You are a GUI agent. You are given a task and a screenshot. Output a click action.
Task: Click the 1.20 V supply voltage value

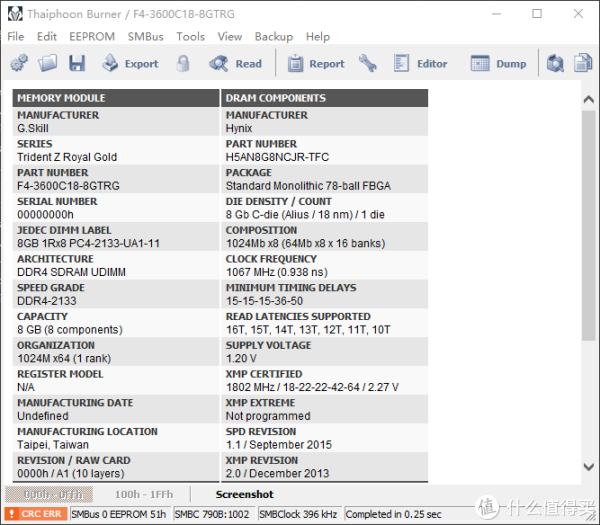coord(241,358)
